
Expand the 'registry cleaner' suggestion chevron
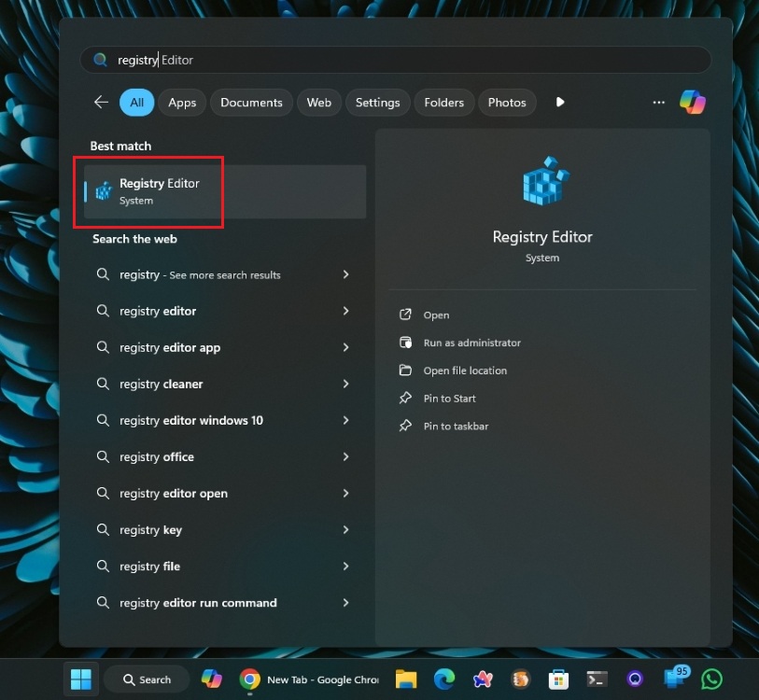click(345, 384)
